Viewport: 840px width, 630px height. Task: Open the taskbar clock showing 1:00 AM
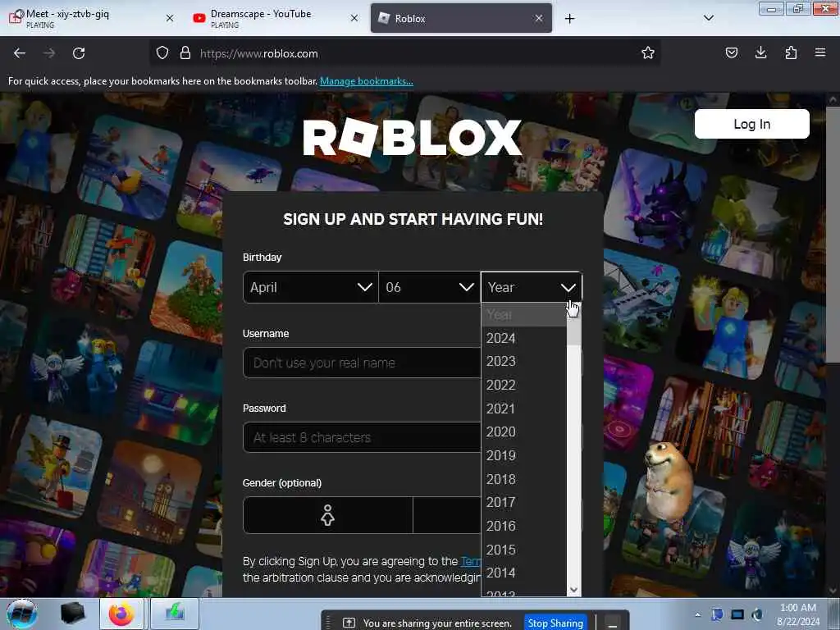point(797,614)
